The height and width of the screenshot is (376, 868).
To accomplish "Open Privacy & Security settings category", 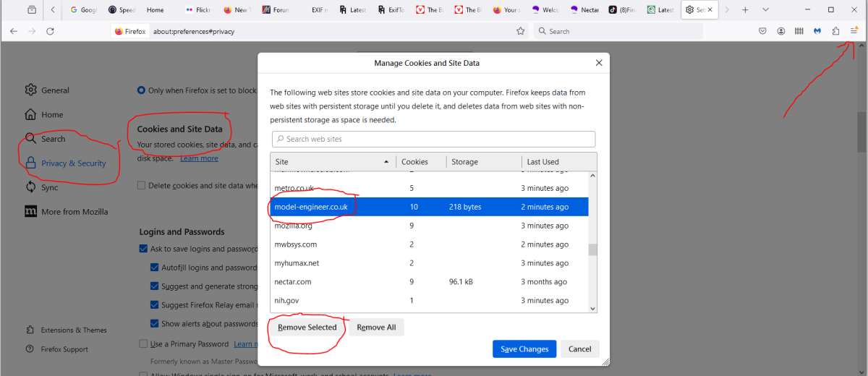I will (x=65, y=163).
